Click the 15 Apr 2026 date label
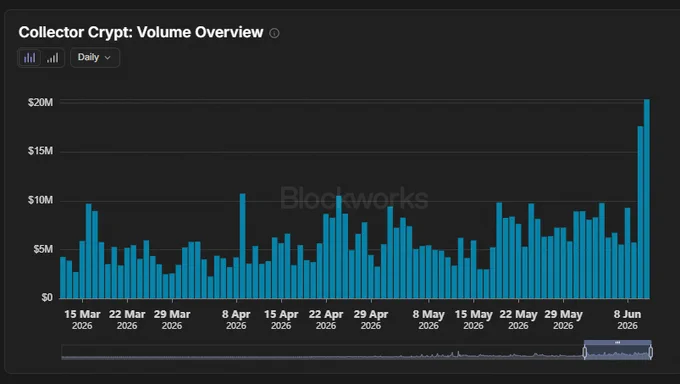Viewport: 680px width, 384px height. (x=281, y=319)
